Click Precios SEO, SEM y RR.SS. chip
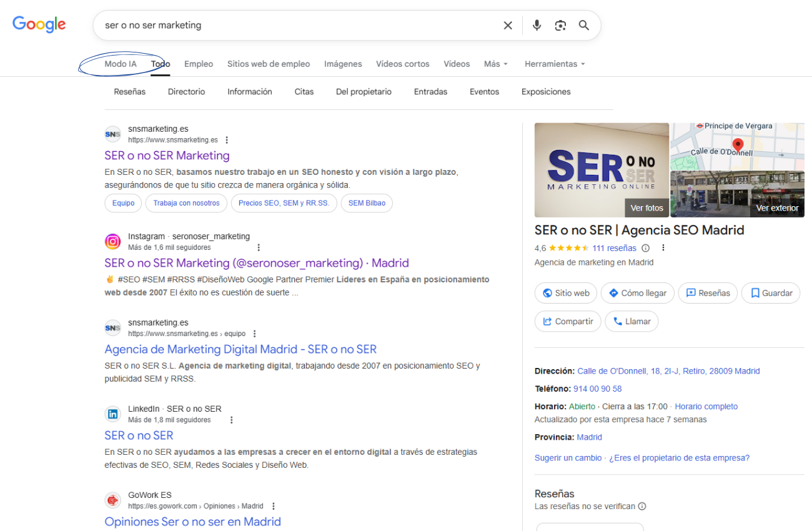Image resolution: width=812 pixels, height=531 pixels. click(284, 203)
